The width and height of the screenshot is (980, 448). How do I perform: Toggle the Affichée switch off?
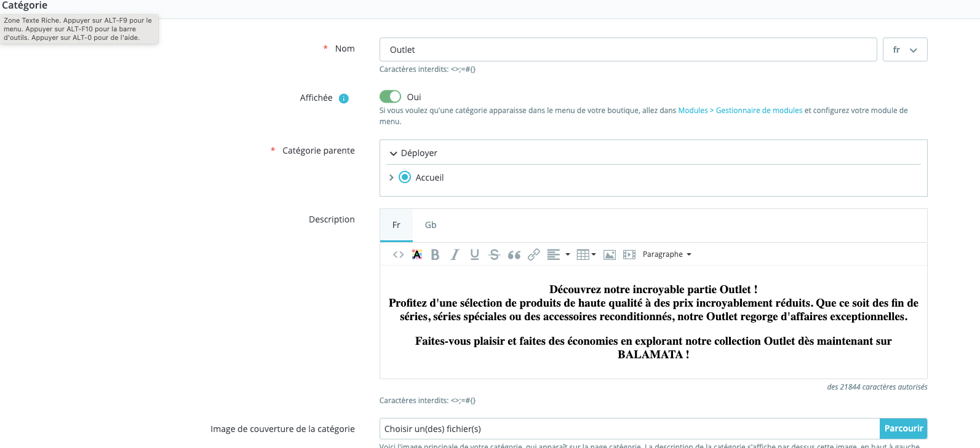pyautogui.click(x=390, y=96)
